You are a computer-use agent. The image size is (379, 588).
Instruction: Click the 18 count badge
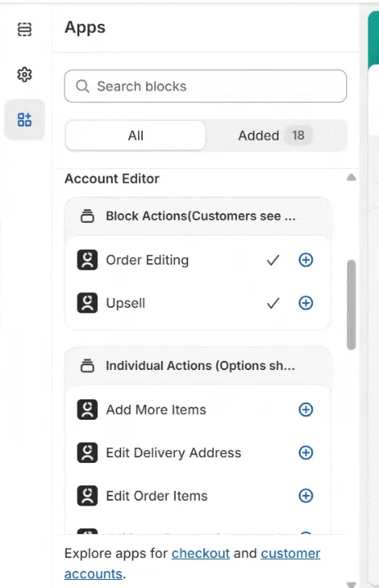tap(298, 136)
